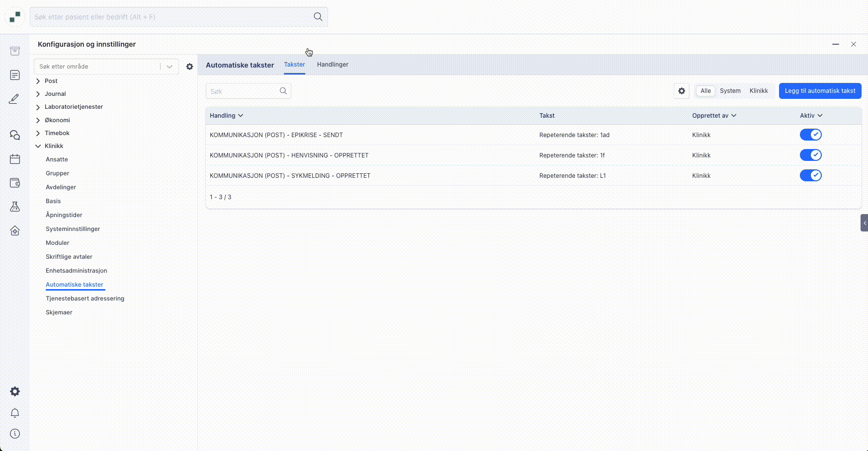Click the app logo icon
The image size is (868, 451).
point(15,17)
